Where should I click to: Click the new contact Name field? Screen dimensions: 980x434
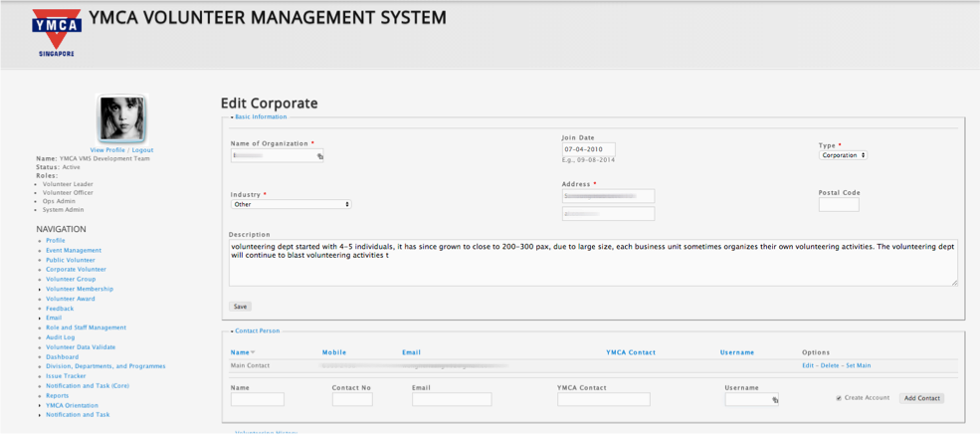(x=258, y=399)
